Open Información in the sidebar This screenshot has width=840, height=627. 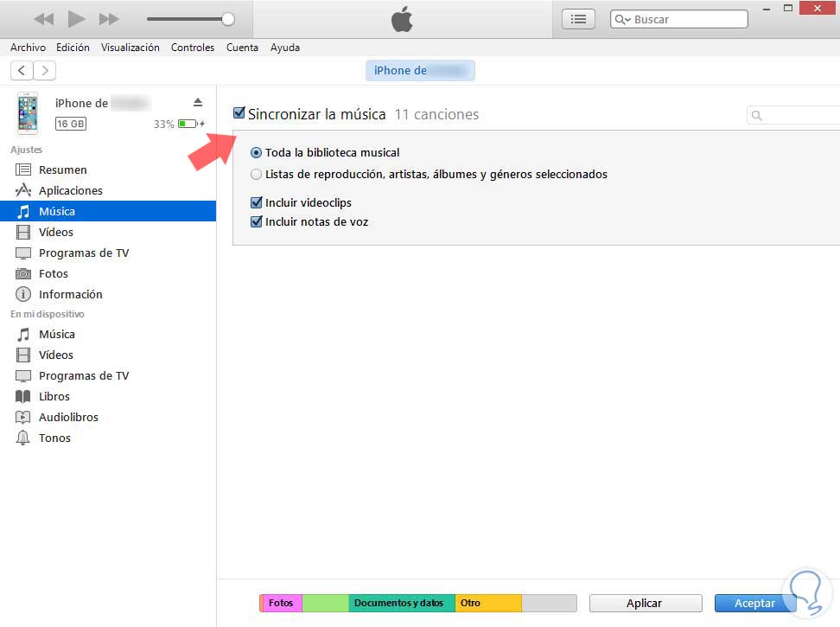[108, 294]
